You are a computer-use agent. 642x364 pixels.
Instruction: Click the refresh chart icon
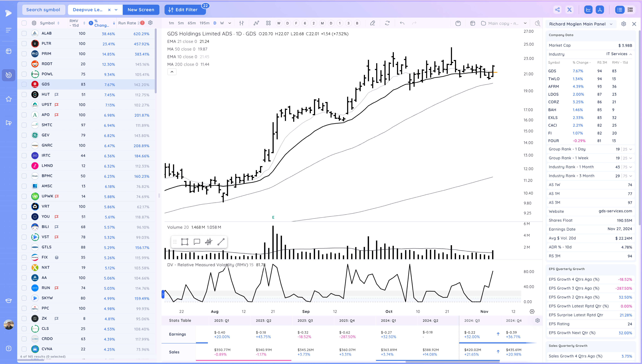(x=387, y=23)
